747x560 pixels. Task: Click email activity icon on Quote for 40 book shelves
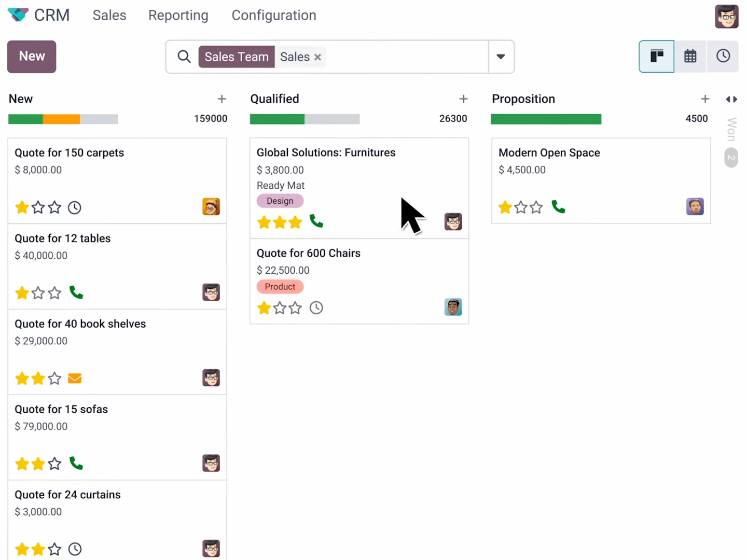point(75,379)
